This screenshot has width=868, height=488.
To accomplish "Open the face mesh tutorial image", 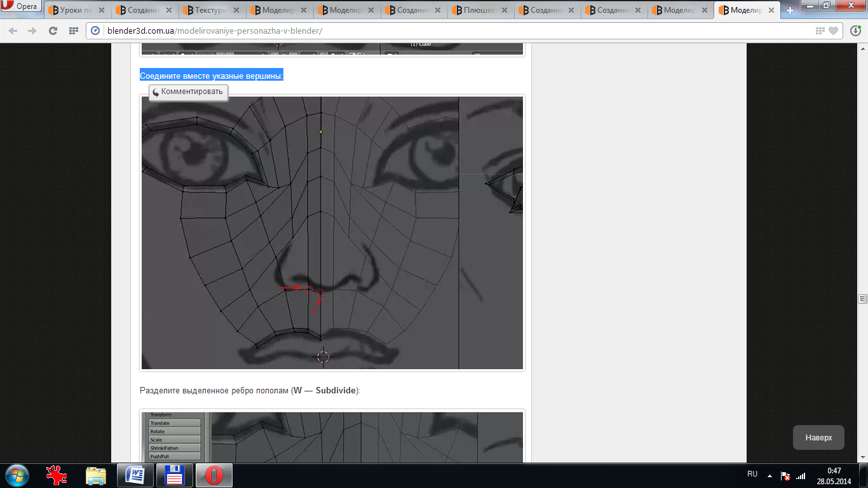I will pyautogui.click(x=332, y=233).
